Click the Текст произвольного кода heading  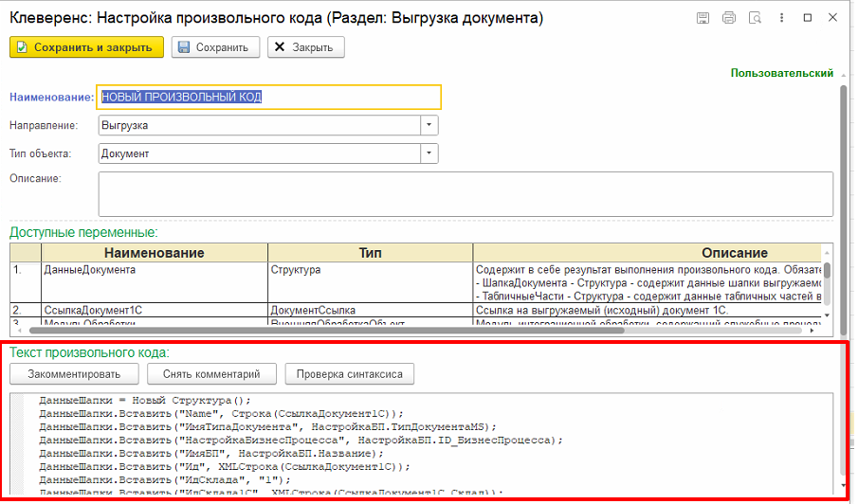[x=90, y=352]
